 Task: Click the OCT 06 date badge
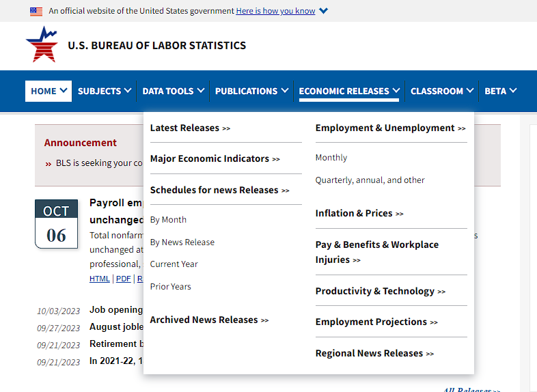[x=56, y=223]
